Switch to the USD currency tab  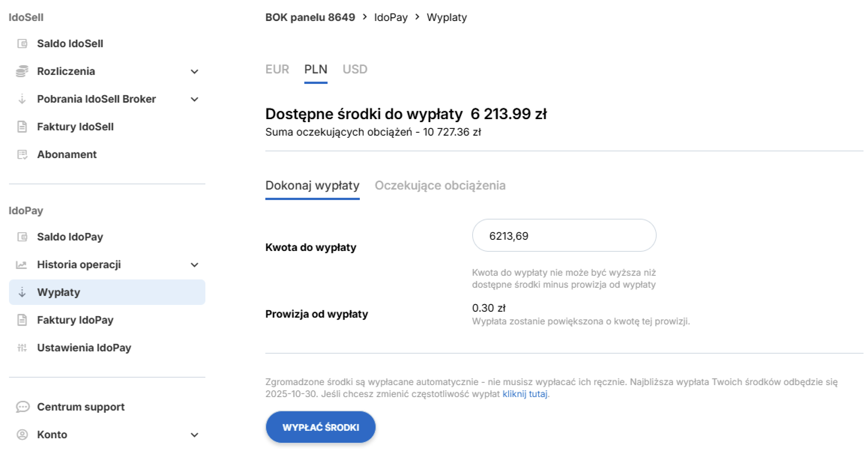(x=355, y=69)
